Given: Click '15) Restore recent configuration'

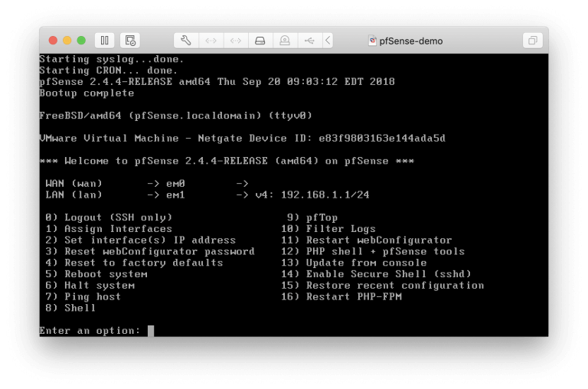Looking at the screenshot, I should click(383, 286).
